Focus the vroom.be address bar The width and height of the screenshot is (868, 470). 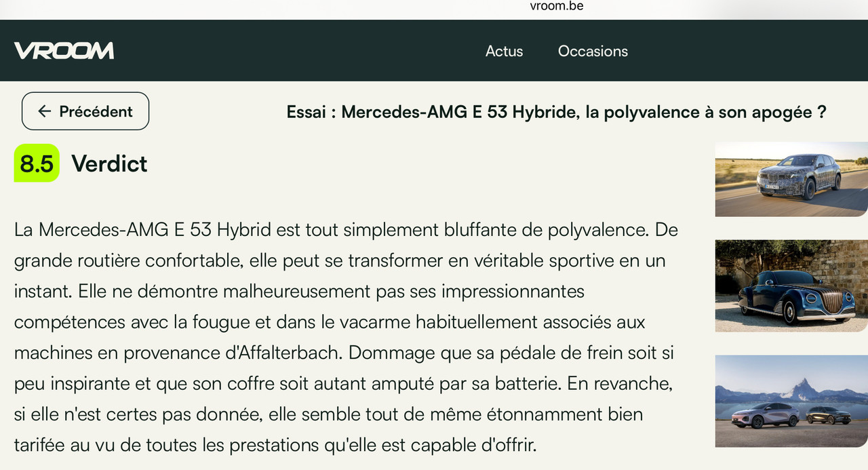[557, 6]
